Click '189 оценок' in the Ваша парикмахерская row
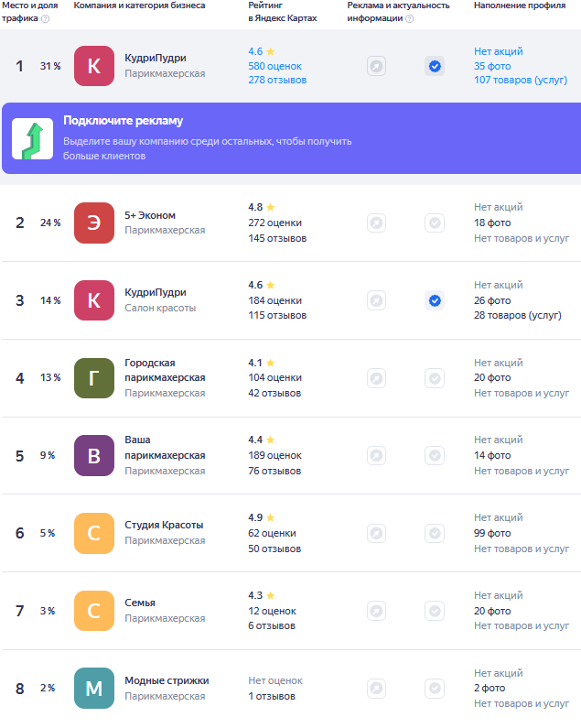This screenshot has height=728, width=581. 274,455
